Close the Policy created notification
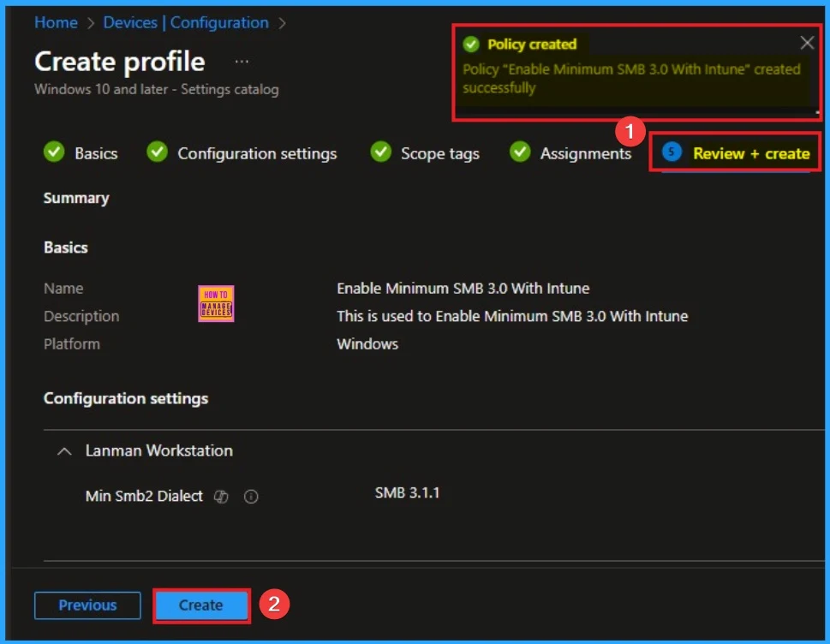The image size is (830, 644). (x=807, y=43)
